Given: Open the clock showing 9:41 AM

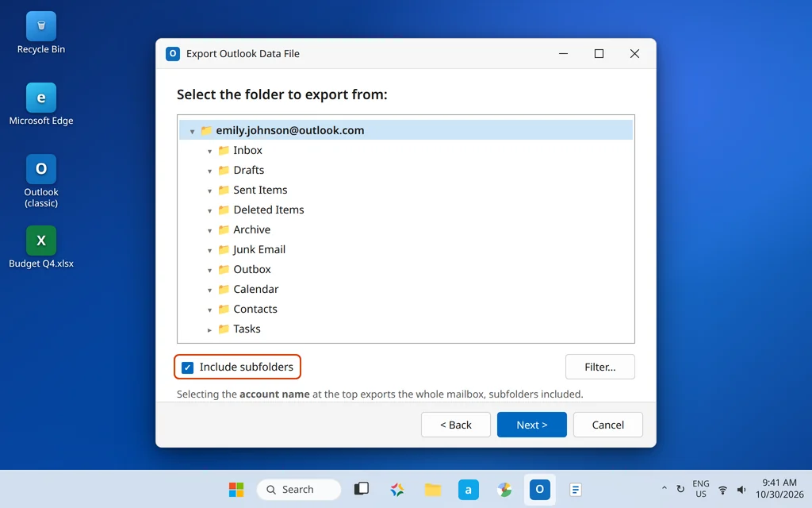Looking at the screenshot, I should 779,489.
